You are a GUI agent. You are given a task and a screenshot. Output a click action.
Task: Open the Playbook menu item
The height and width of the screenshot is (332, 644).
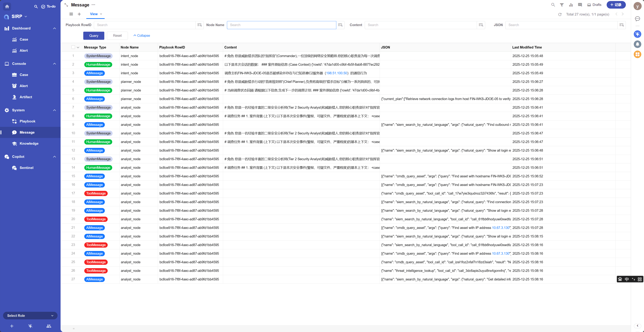point(27,121)
